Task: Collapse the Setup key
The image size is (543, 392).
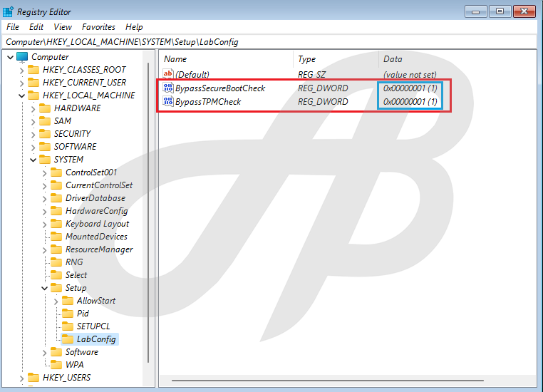Action: pyautogui.click(x=45, y=288)
